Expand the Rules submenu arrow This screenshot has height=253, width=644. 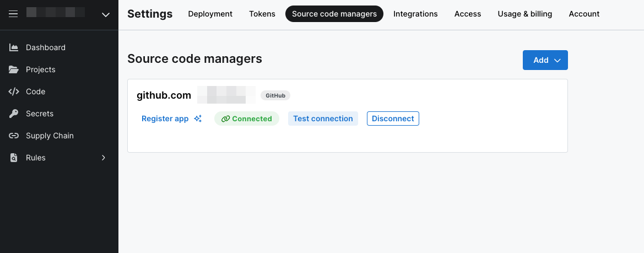tap(103, 158)
